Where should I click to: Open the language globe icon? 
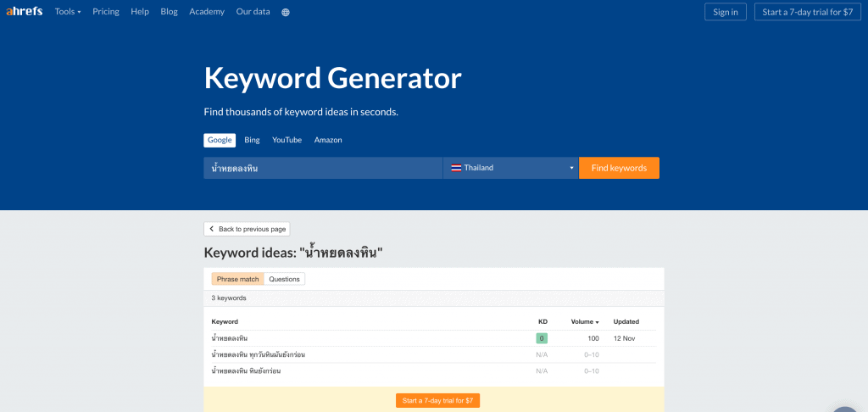[x=286, y=12]
